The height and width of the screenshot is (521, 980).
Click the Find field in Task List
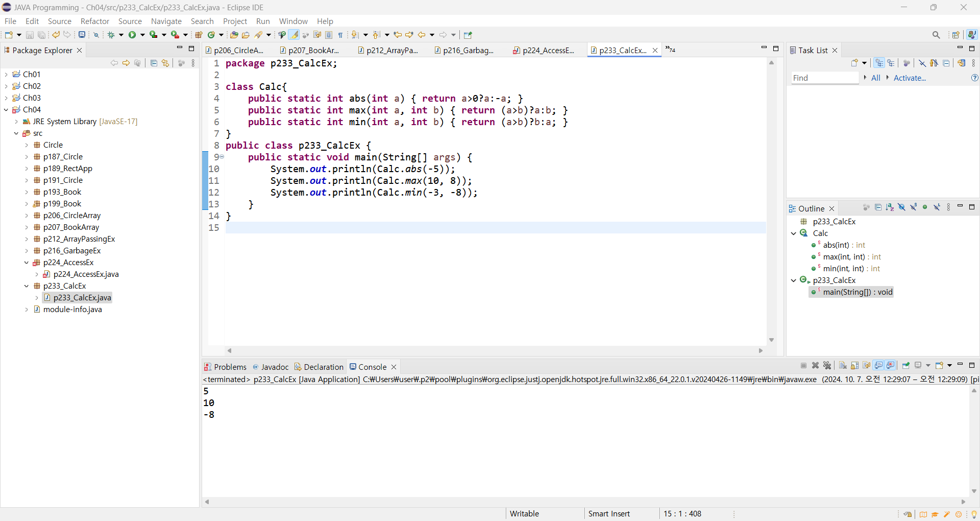[x=825, y=78]
